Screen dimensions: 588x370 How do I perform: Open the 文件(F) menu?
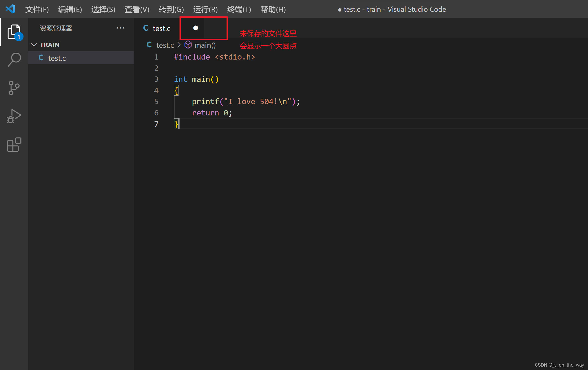pos(37,9)
